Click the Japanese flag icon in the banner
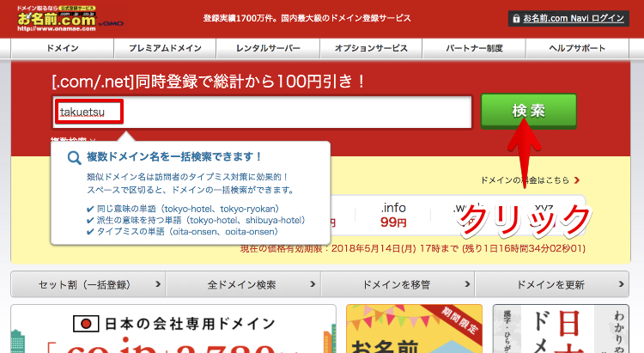Image resolution: width=644 pixels, height=353 pixels. [86, 324]
